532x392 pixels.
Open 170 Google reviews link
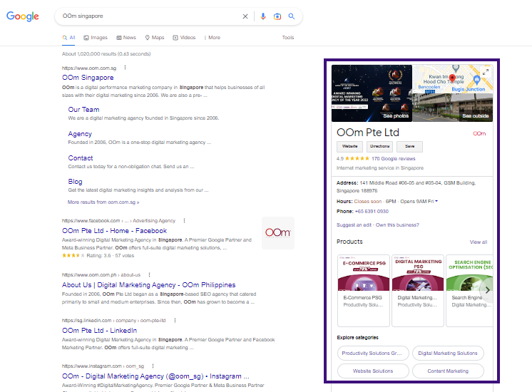tap(393, 159)
